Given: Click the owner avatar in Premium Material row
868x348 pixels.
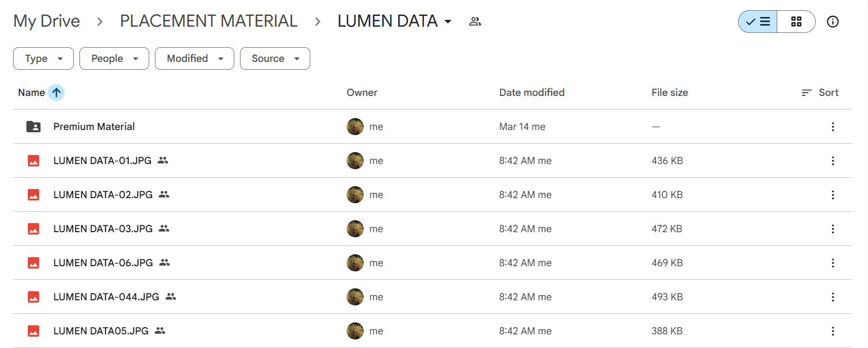Looking at the screenshot, I should pos(355,127).
